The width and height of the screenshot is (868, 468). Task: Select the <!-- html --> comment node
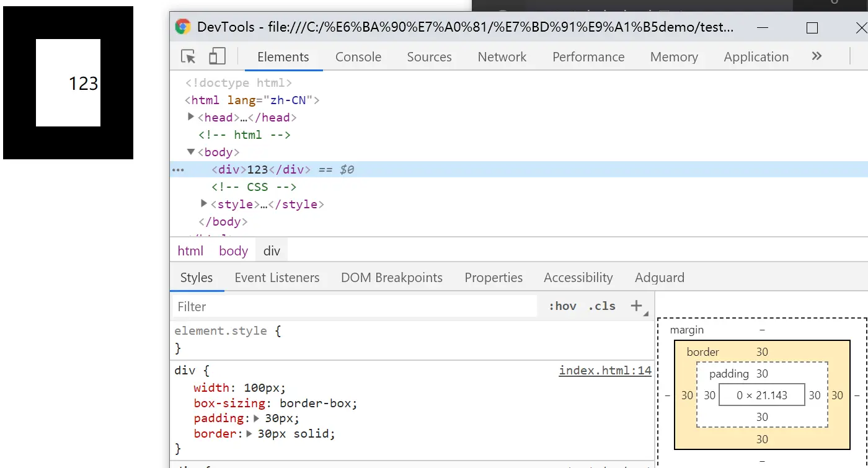tap(244, 135)
